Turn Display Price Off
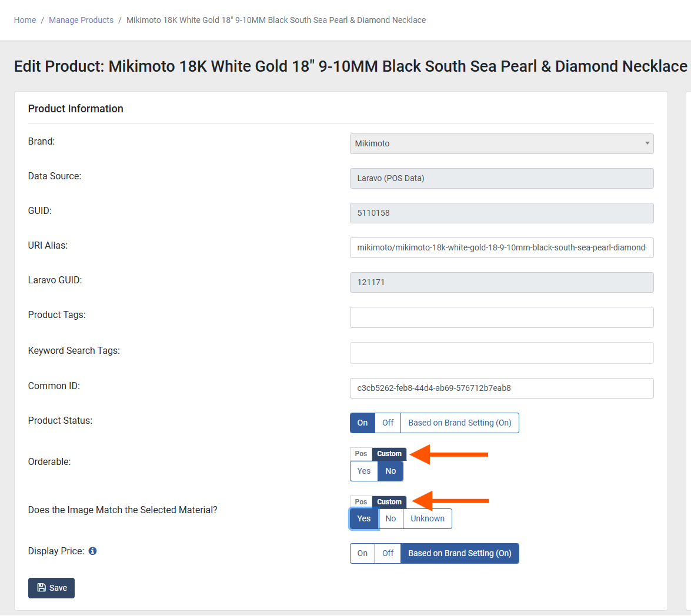691x616 pixels. pyautogui.click(x=388, y=553)
